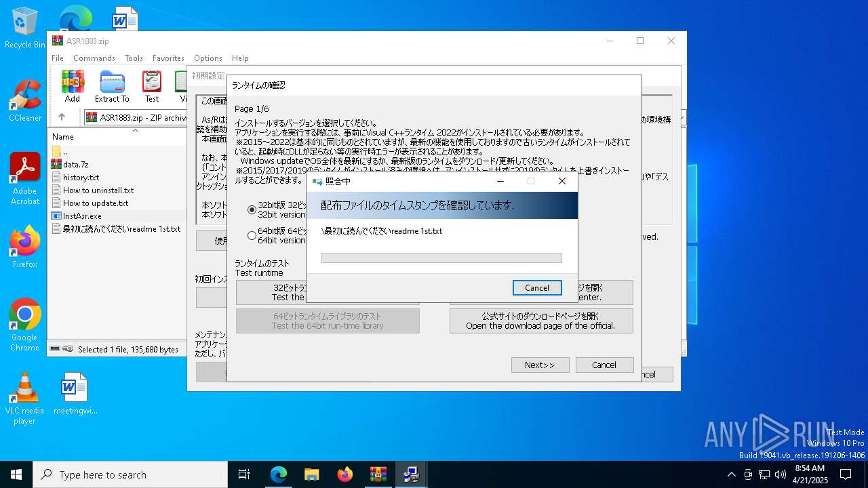Click the Windows Start button
Screen dimensions: 868x488
coord(16,474)
